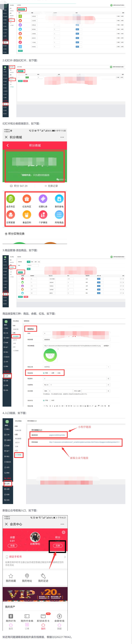132x644 pixels.
Task: Close the 会员中心 mobile page with X
Action: [6, 524]
